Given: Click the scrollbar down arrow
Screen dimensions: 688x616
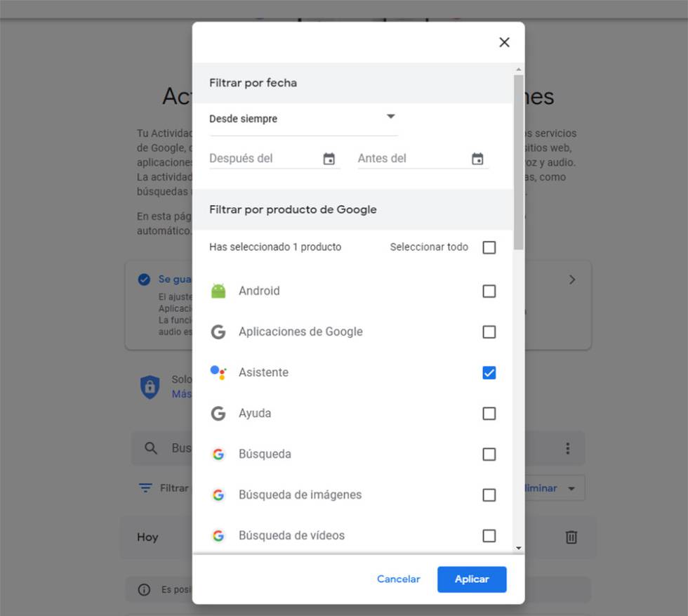Looking at the screenshot, I should 519,548.
